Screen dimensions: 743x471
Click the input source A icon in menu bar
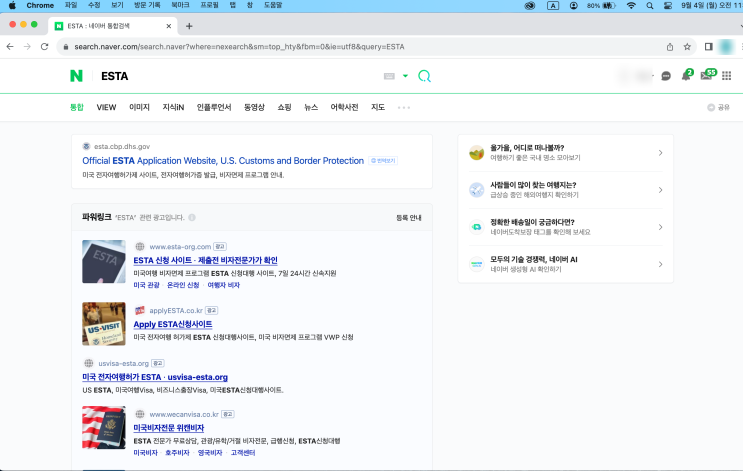pyautogui.click(x=553, y=5)
